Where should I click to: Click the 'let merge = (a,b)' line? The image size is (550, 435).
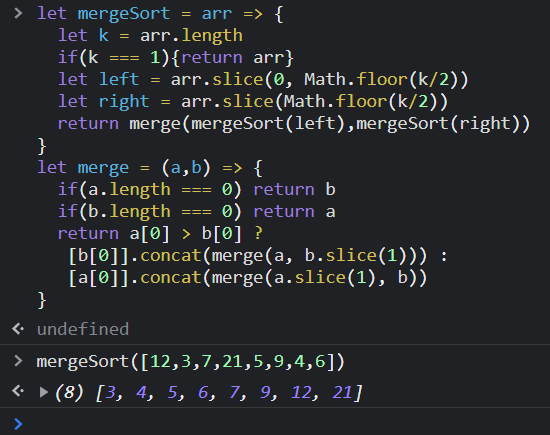[150, 168]
